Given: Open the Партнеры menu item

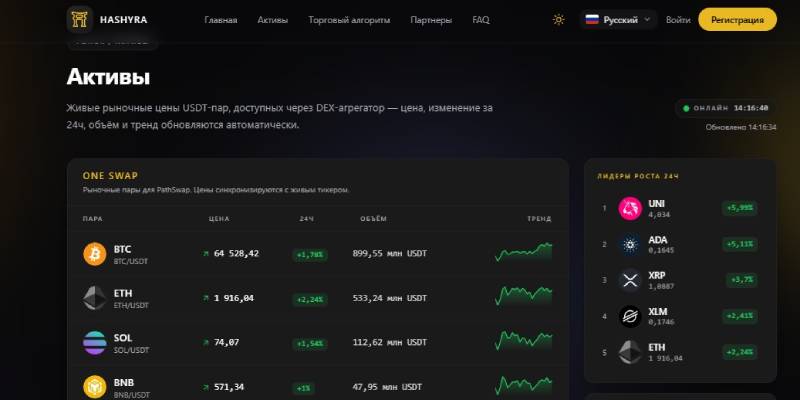Looking at the screenshot, I should (431, 20).
